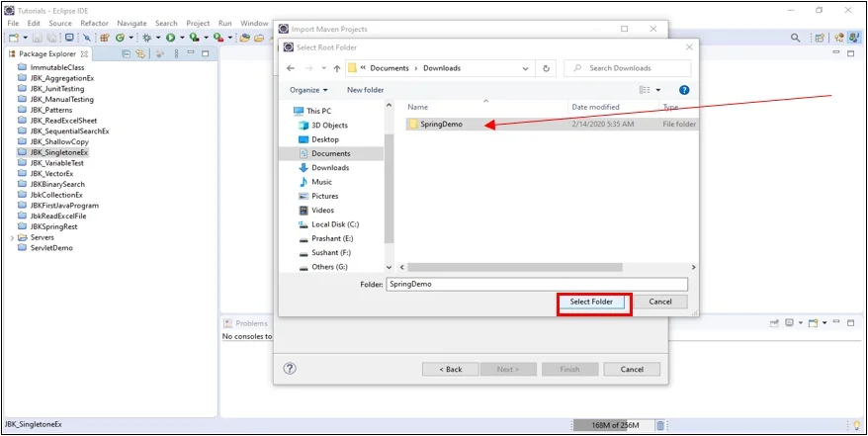Open the address bar path dropdown

point(525,68)
